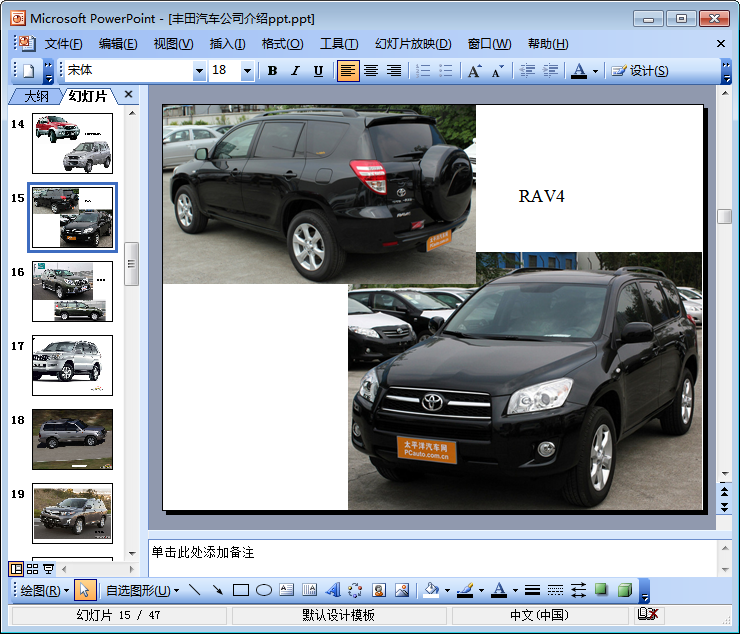
Task: Open fill color dropdown arrow
Action: tap(447, 591)
